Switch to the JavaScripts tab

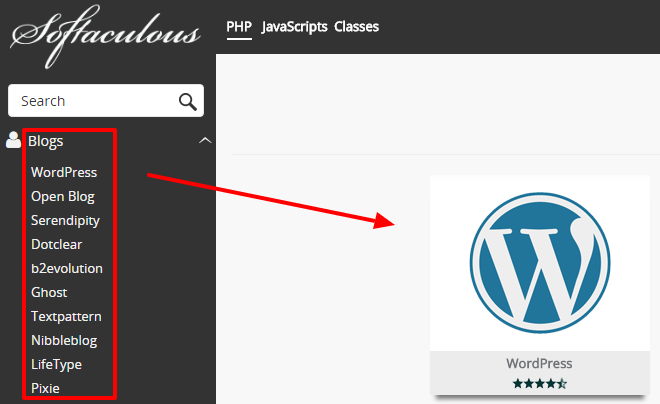(294, 27)
